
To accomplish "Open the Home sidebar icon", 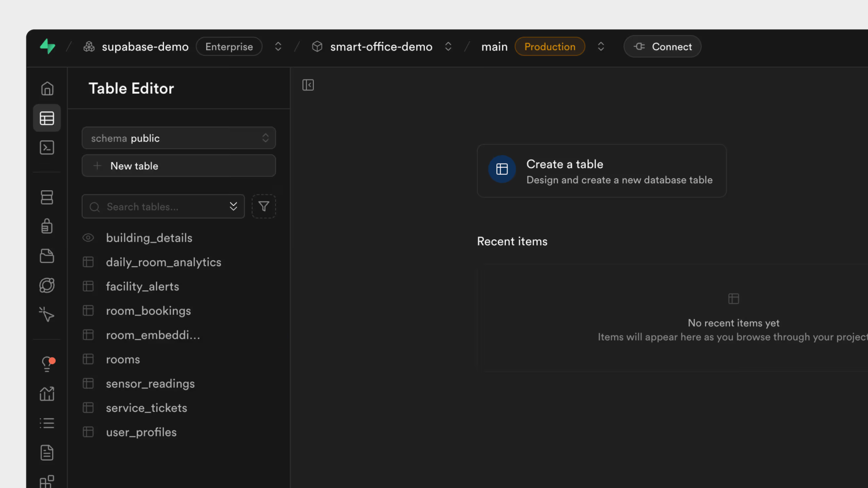I will pos(47,89).
